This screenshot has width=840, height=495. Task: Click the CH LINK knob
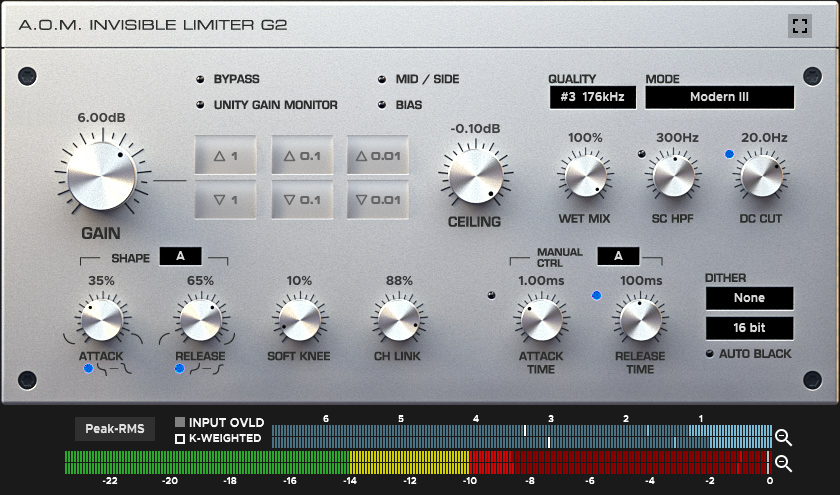(399, 320)
